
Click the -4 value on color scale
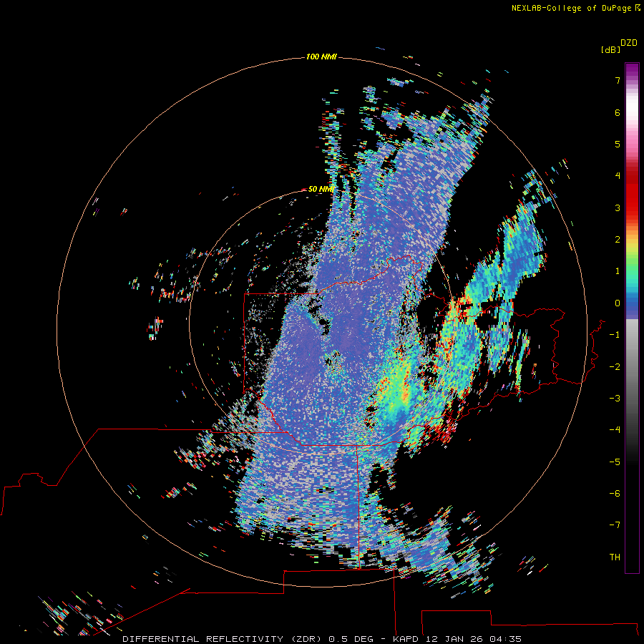coord(615,430)
